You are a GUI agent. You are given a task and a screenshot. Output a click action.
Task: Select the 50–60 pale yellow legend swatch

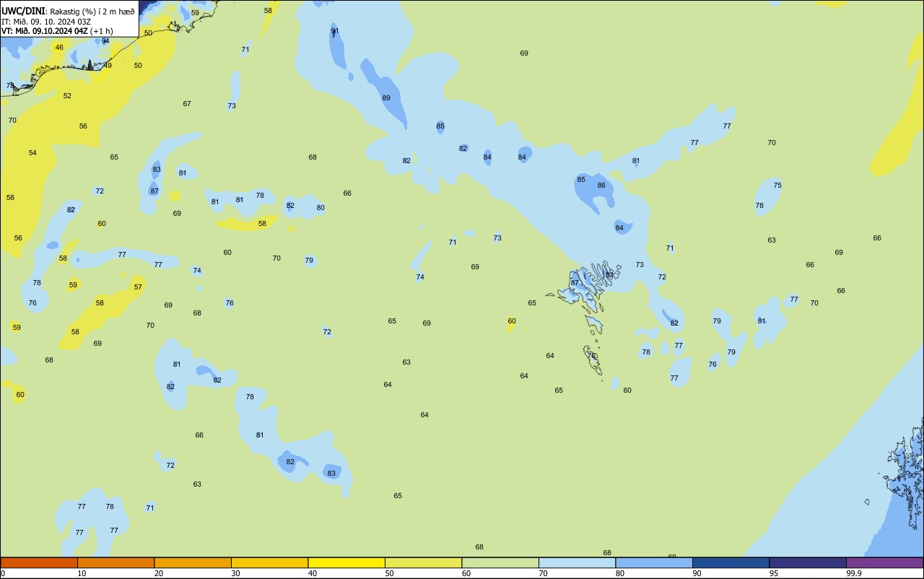(x=423, y=562)
